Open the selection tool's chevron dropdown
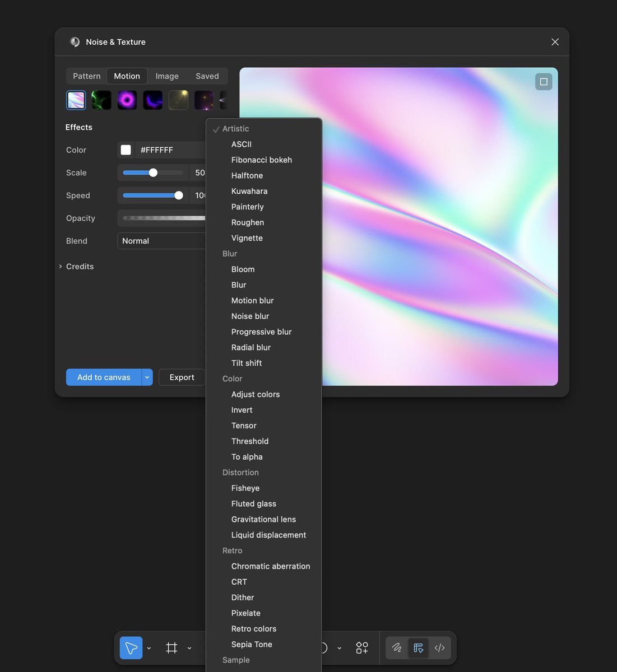The width and height of the screenshot is (617, 672). click(149, 648)
